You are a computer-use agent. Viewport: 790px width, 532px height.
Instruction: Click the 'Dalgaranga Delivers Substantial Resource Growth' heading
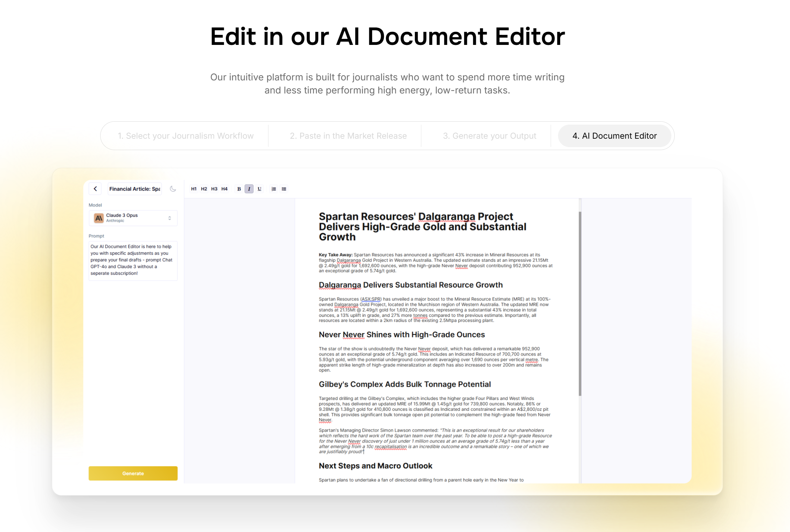point(411,285)
